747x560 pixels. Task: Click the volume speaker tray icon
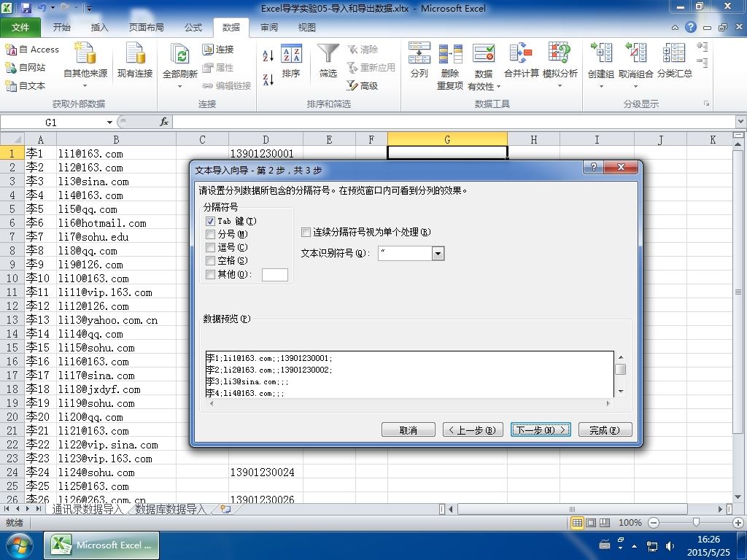point(670,546)
